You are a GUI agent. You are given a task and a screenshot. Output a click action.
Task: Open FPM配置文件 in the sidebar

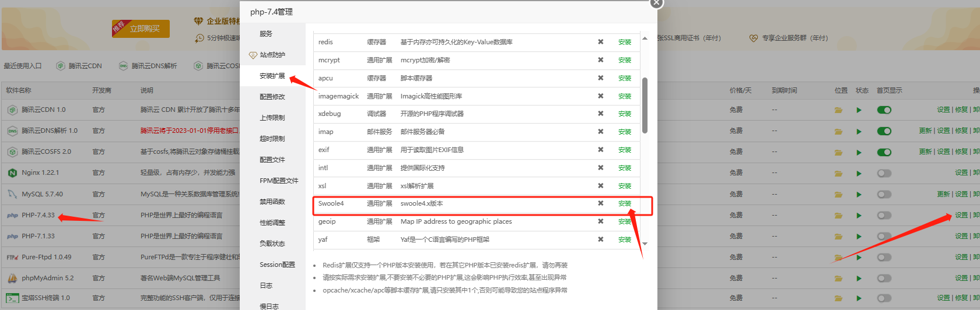(279, 181)
